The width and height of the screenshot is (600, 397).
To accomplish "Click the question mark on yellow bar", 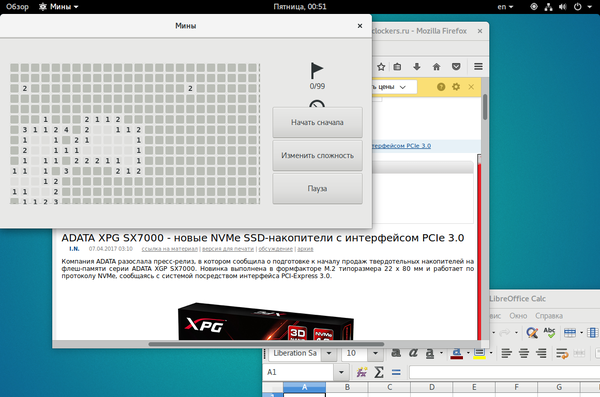I will (x=441, y=87).
